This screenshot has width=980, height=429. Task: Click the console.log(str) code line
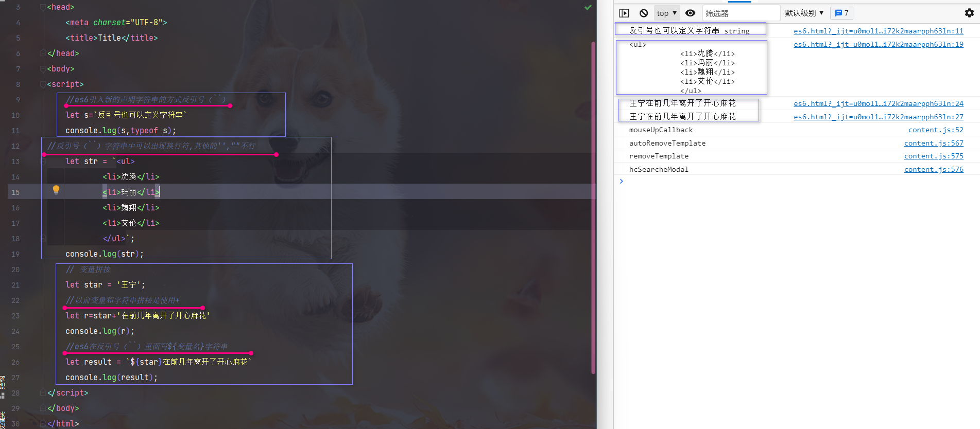[105, 254]
